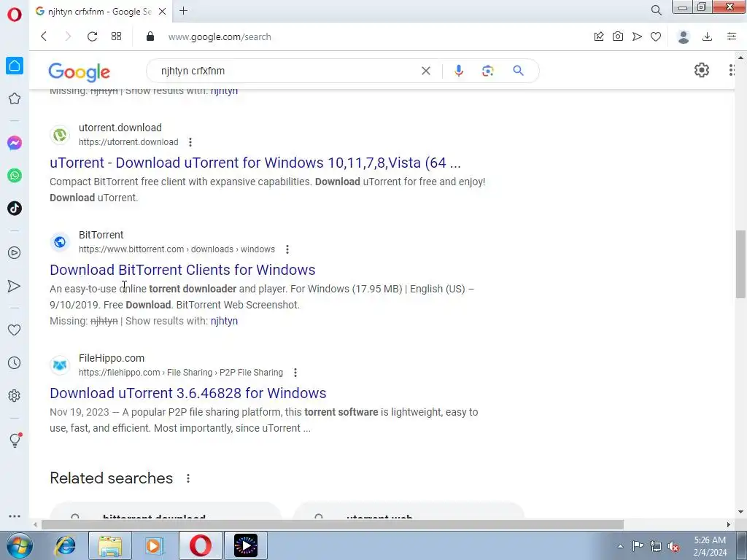747x560 pixels.
Task: Open Windows Explorer folder in the taskbar
Action: point(110,545)
